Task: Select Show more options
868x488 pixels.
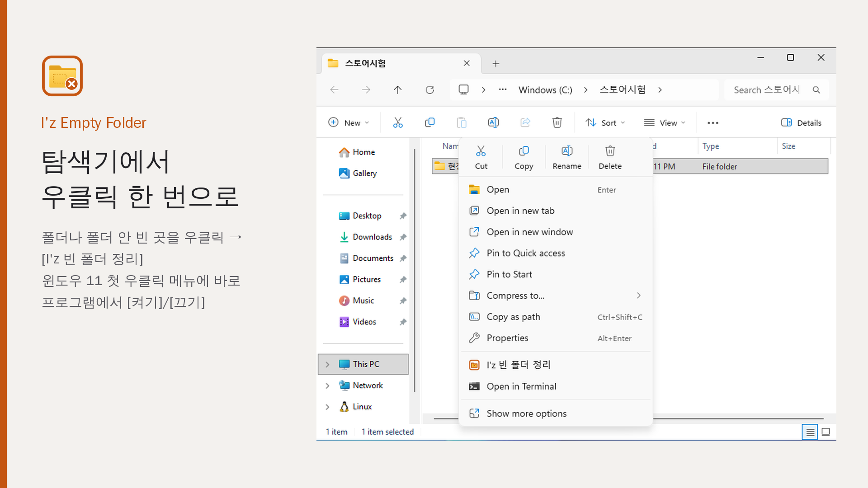Action: pos(556,413)
